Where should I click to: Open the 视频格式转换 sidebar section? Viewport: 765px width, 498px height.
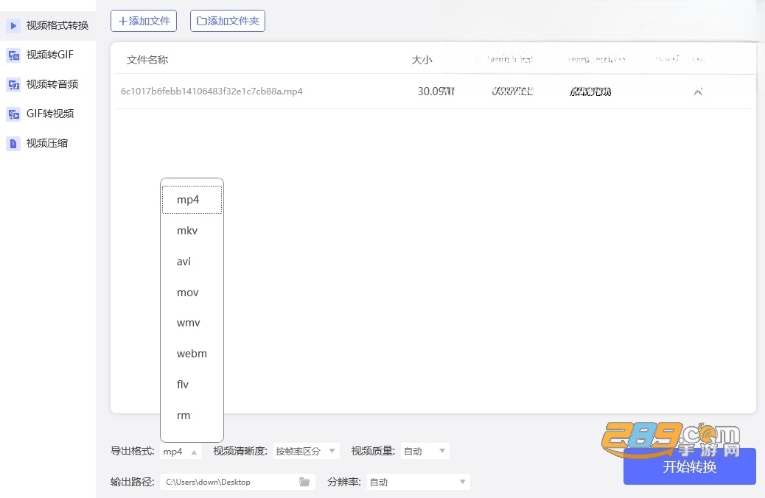point(48,25)
